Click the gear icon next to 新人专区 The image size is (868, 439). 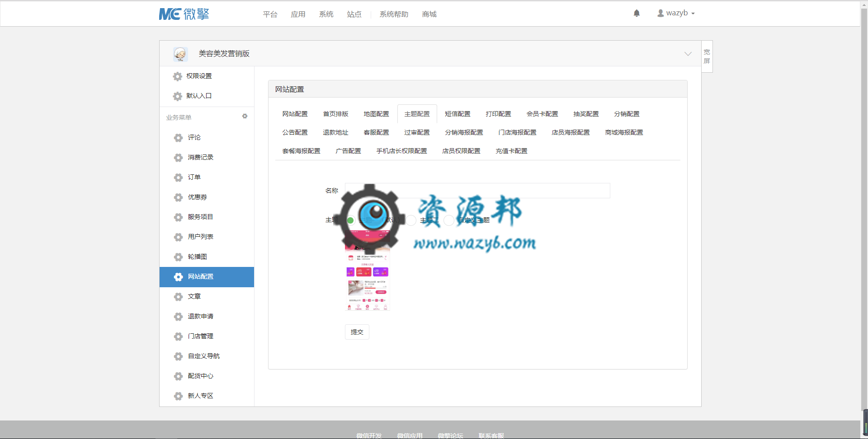pyautogui.click(x=179, y=396)
